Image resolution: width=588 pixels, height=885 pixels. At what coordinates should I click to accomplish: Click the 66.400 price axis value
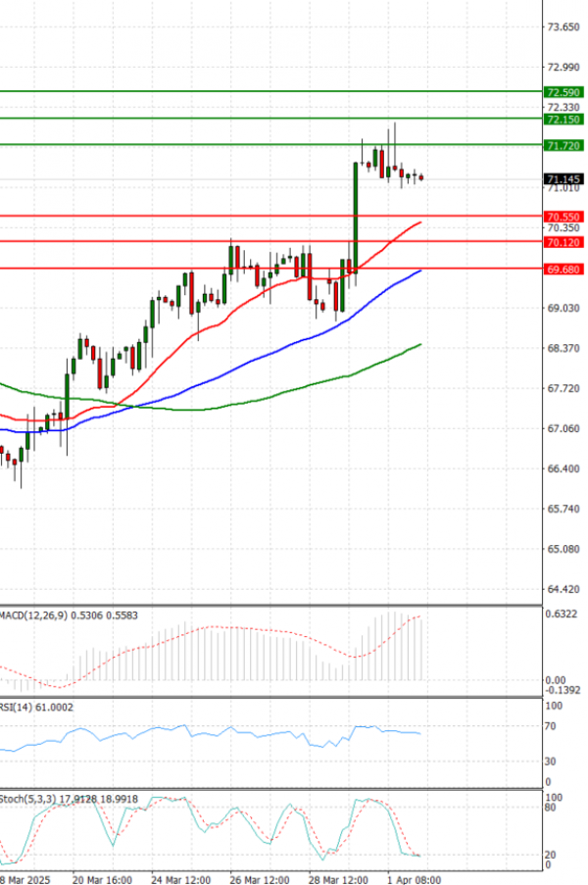[x=563, y=468]
